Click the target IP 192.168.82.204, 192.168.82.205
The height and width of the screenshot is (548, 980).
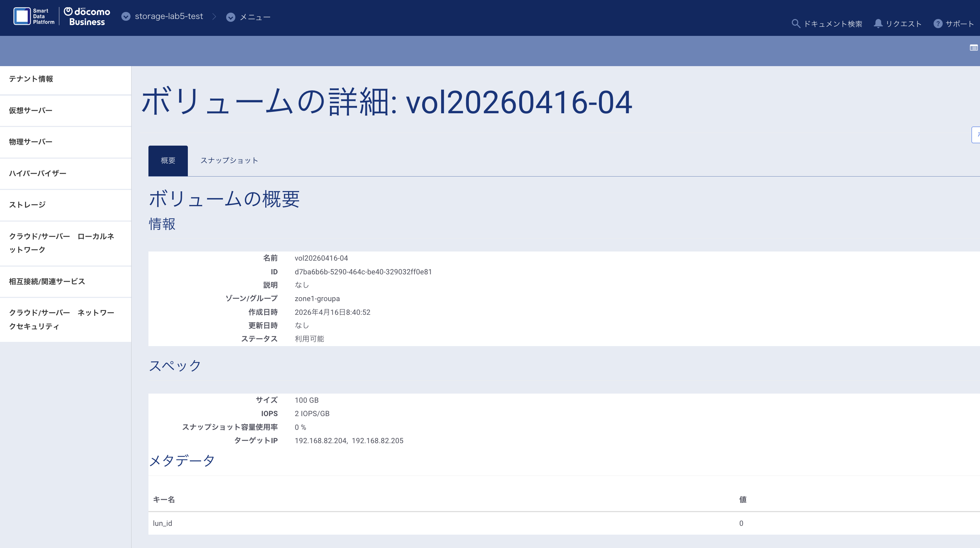pos(349,441)
